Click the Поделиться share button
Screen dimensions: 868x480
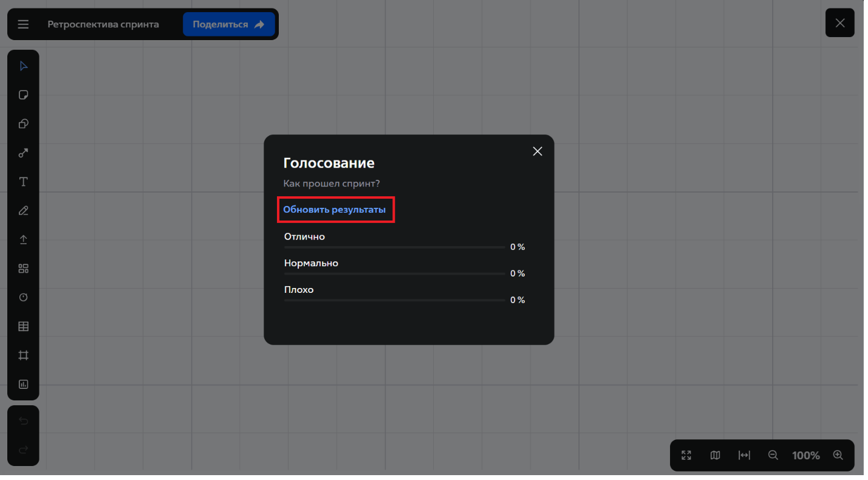click(228, 24)
